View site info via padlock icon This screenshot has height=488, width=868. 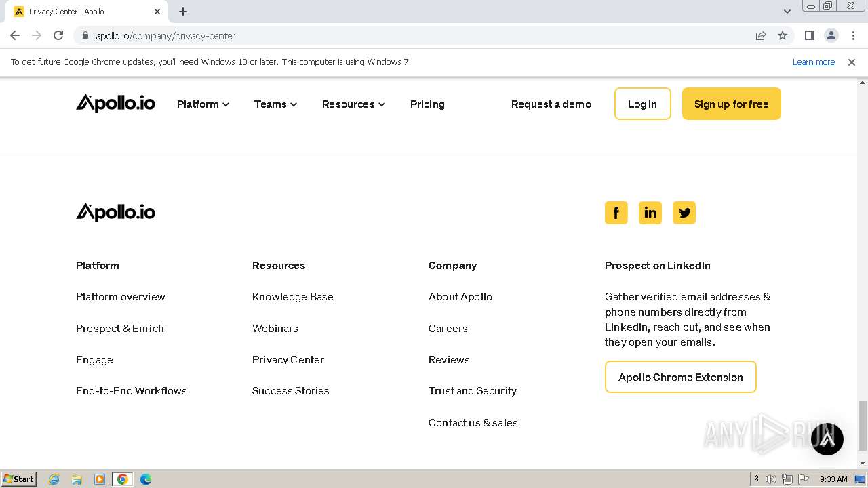pos(85,36)
